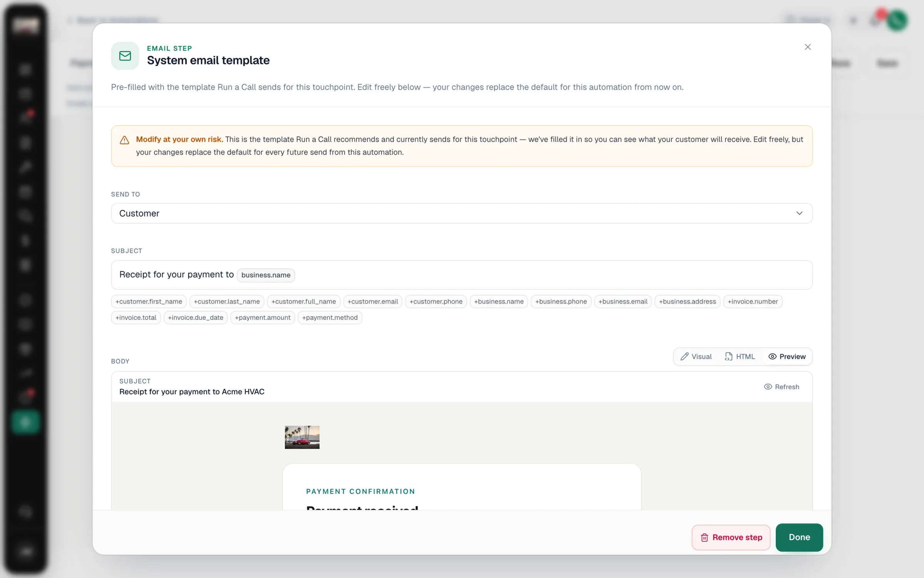Click Remove step button
This screenshot has width=924, height=578.
(731, 538)
